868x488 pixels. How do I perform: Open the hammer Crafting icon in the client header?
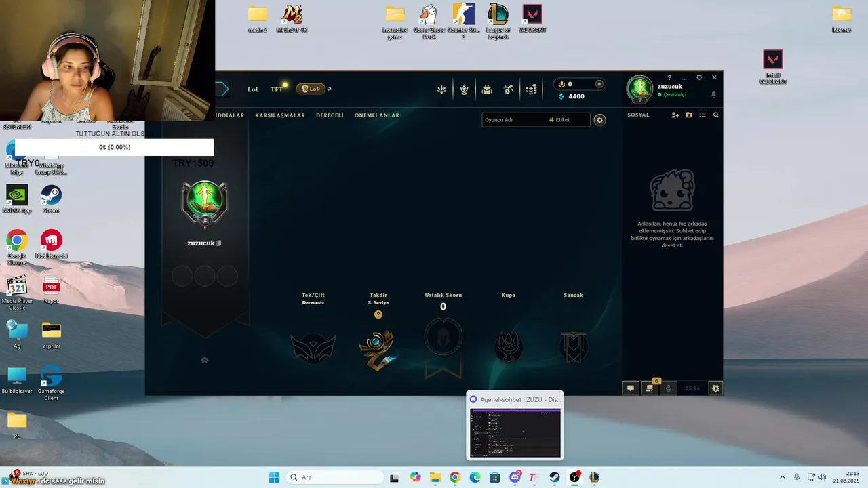(509, 89)
